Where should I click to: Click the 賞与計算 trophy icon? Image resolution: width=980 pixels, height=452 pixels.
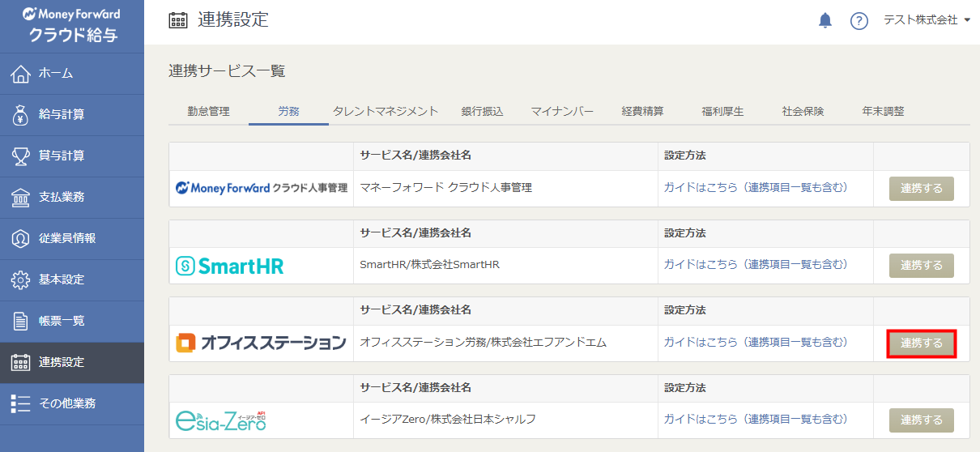click(x=21, y=156)
